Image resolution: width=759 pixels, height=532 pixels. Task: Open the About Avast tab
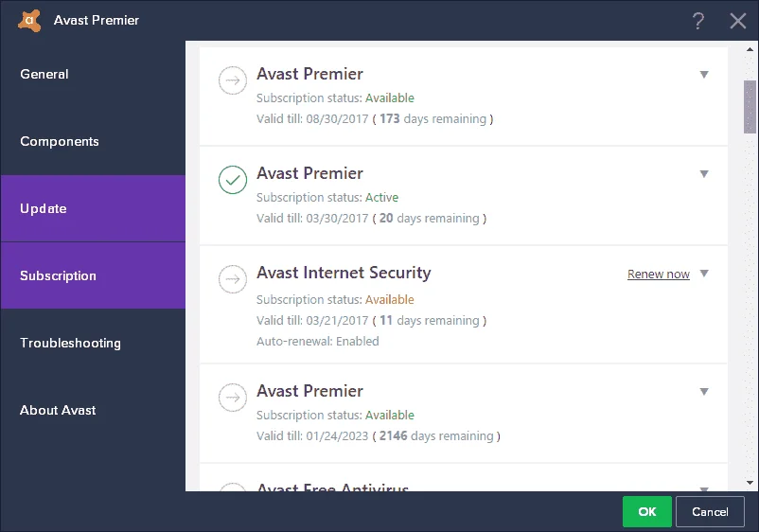93,411
